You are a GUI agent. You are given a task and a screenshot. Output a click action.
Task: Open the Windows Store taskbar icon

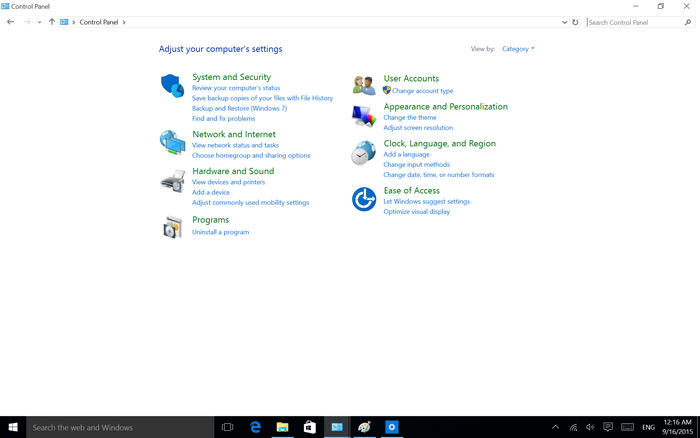click(309, 427)
